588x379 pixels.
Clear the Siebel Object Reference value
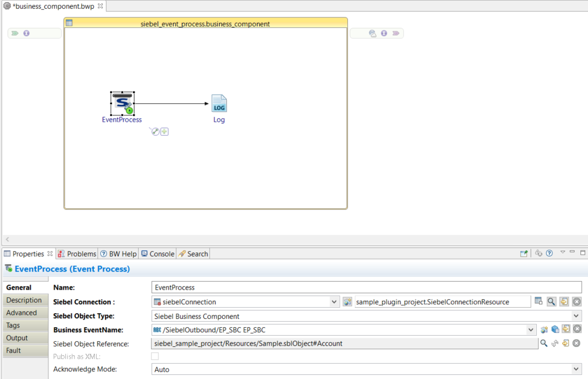577,343
